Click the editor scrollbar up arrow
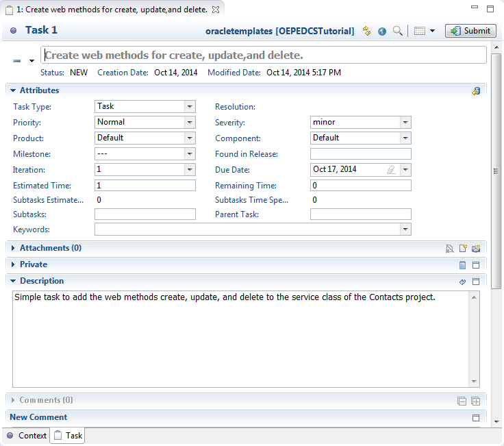The image size is (504, 446). click(x=496, y=47)
